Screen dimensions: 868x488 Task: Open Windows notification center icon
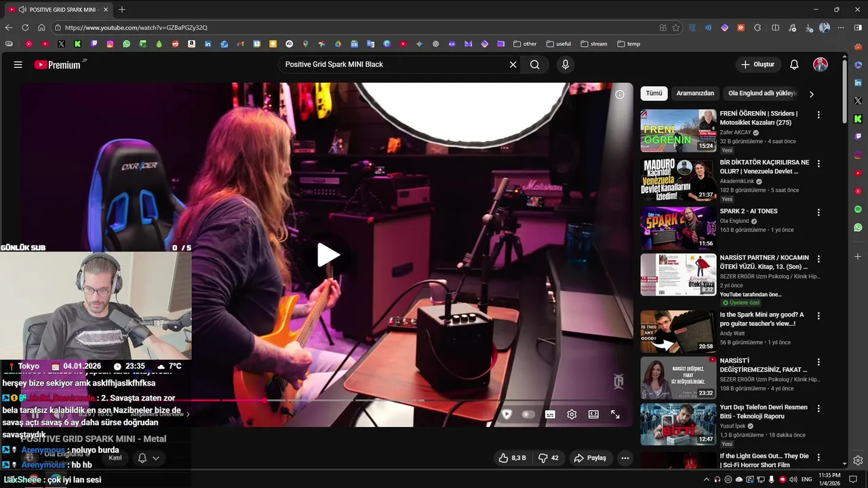(x=853, y=479)
